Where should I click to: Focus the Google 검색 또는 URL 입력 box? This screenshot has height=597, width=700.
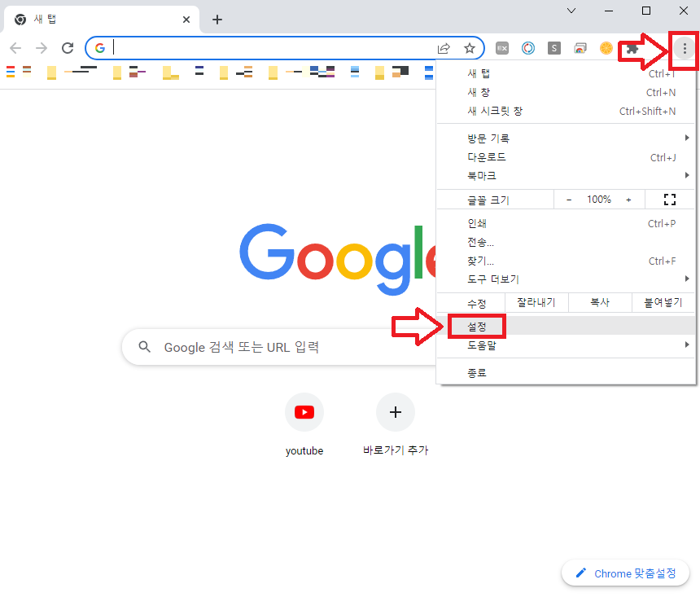coord(279,347)
